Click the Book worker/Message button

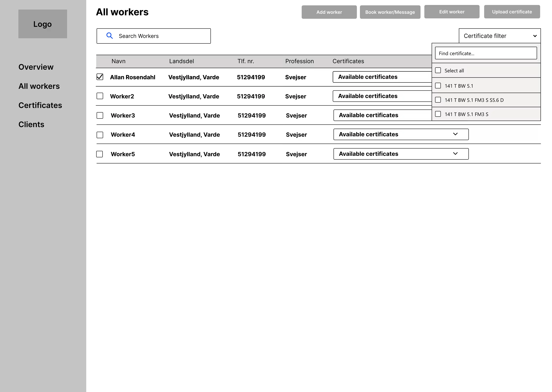[x=390, y=12]
